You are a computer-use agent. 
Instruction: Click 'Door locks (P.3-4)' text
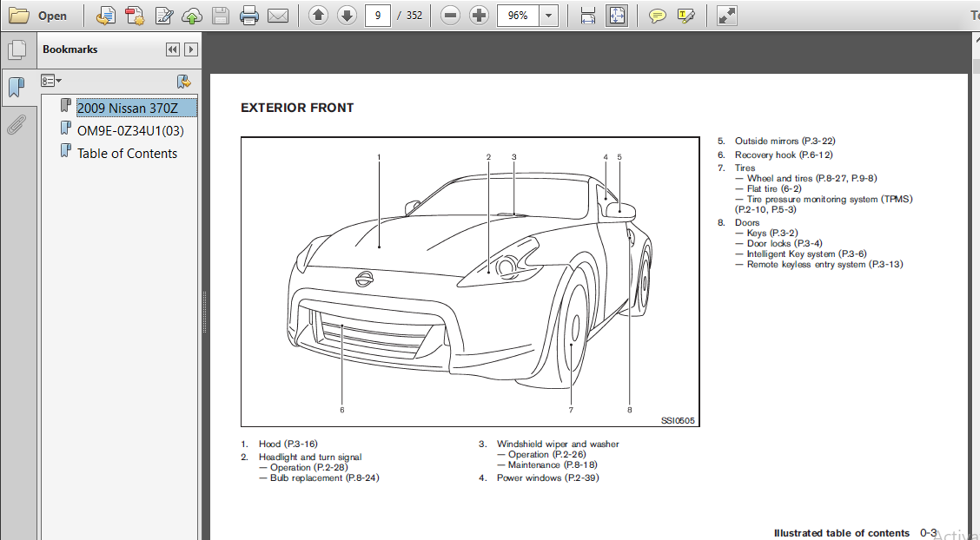(x=785, y=243)
